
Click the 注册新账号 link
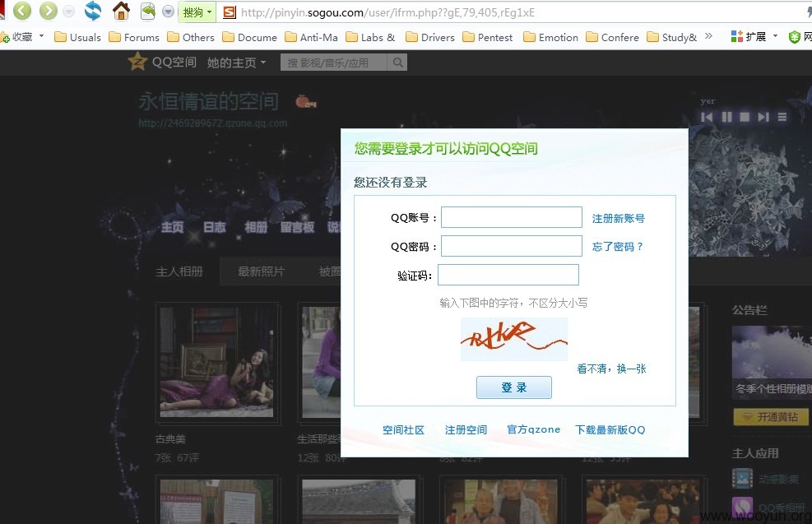[x=619, y=219]
